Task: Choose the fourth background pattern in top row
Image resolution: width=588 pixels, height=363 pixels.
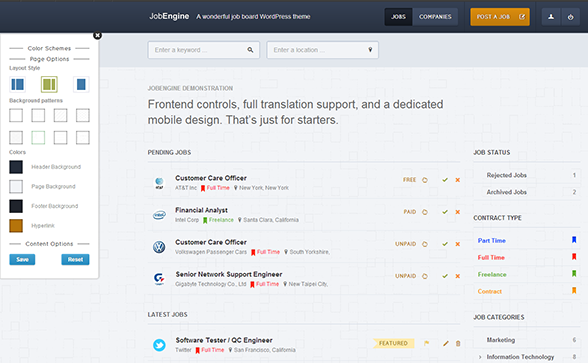Action: (82, 116)
